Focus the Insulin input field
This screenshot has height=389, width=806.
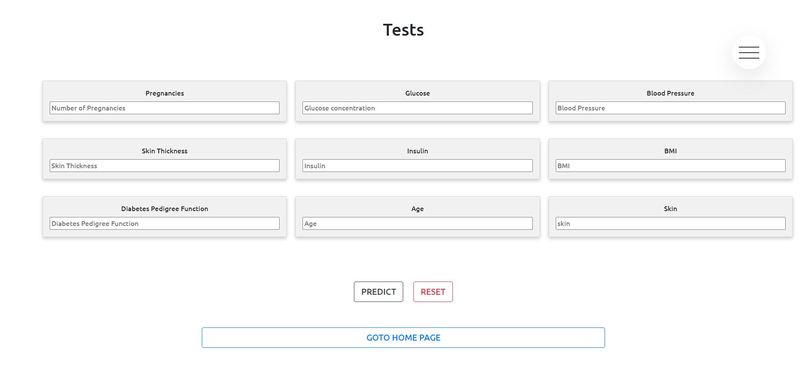[417, 165]
